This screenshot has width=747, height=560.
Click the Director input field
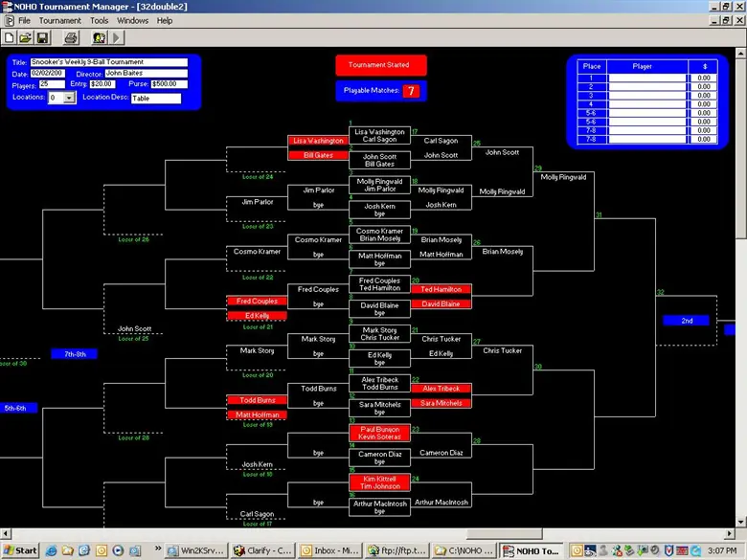click(x=147, y=74)
